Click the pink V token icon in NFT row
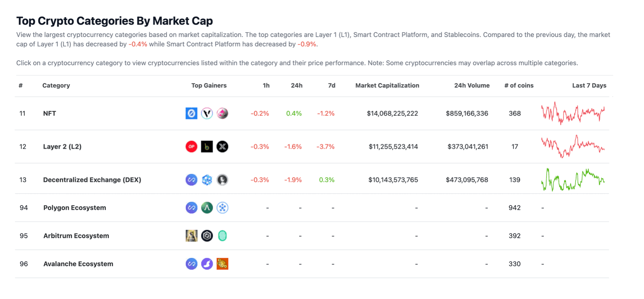This screenshot has height=299, width=644. coord(207,113)
